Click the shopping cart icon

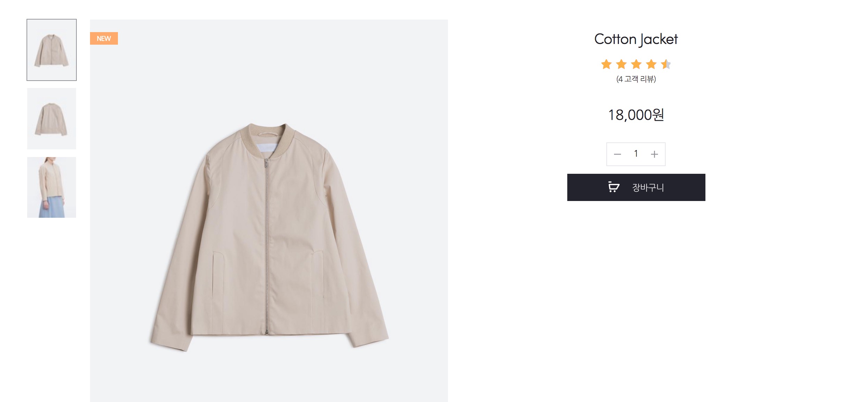[x=613, y=187]
